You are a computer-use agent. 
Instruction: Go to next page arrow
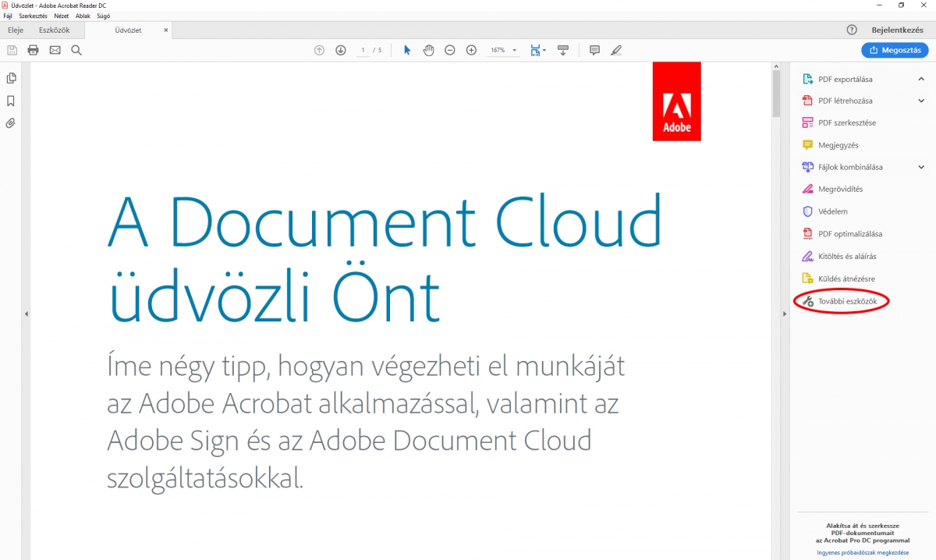341,50
